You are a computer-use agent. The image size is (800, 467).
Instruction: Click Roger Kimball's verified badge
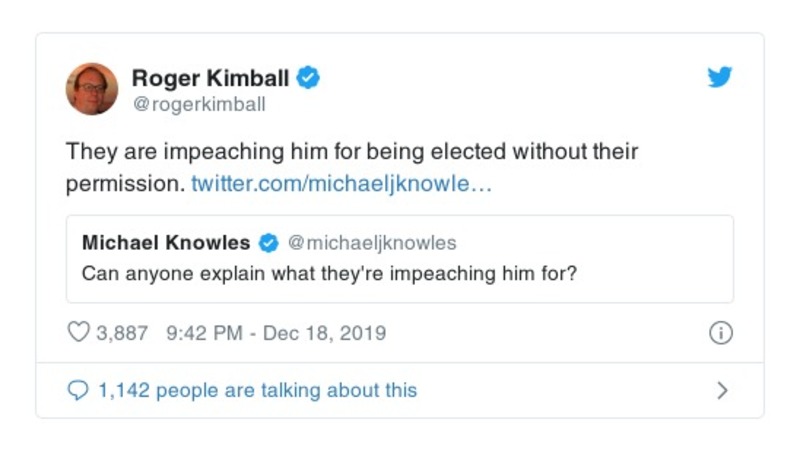tap(308, 78)
